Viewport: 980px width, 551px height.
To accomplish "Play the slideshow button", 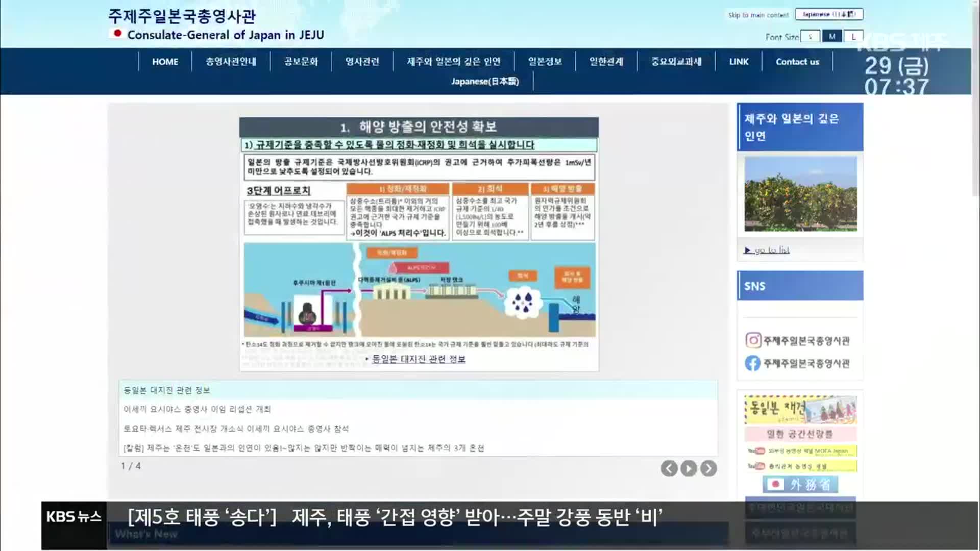I will coord(689,468).
